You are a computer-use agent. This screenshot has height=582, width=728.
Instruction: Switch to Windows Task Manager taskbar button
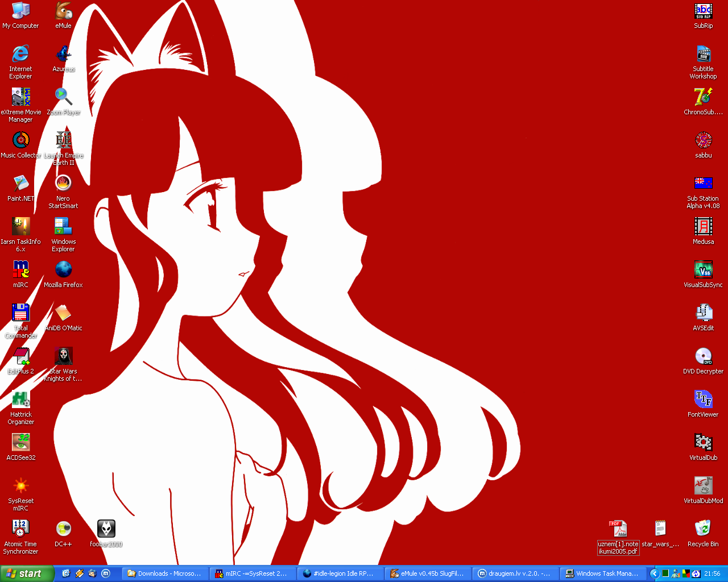[x=602, y=573]
